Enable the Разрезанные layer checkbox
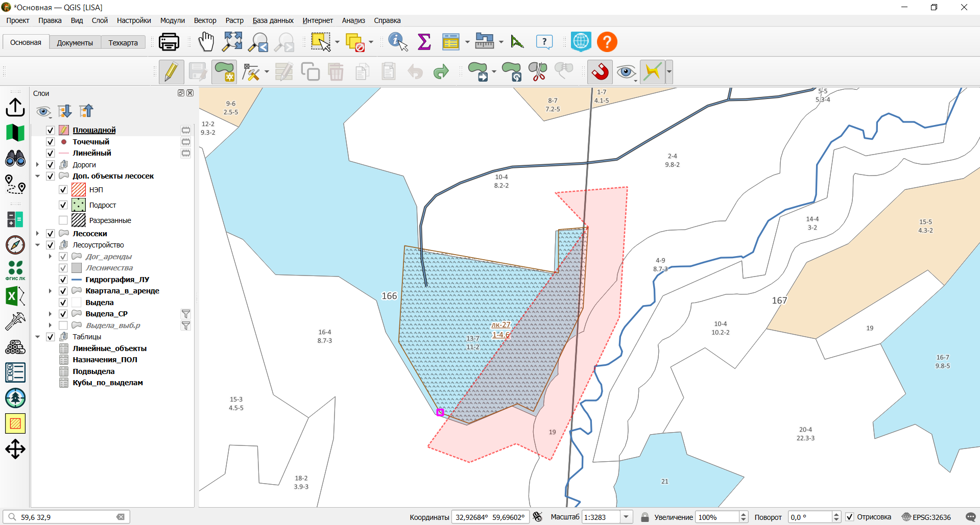 tap(63, 220)
